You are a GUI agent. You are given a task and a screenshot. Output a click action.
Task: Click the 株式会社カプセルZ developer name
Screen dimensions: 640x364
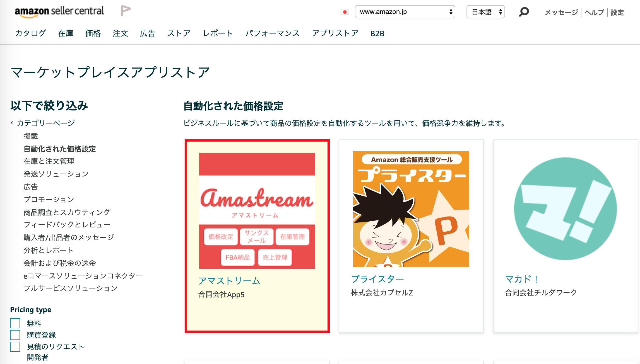pos(382,293)
